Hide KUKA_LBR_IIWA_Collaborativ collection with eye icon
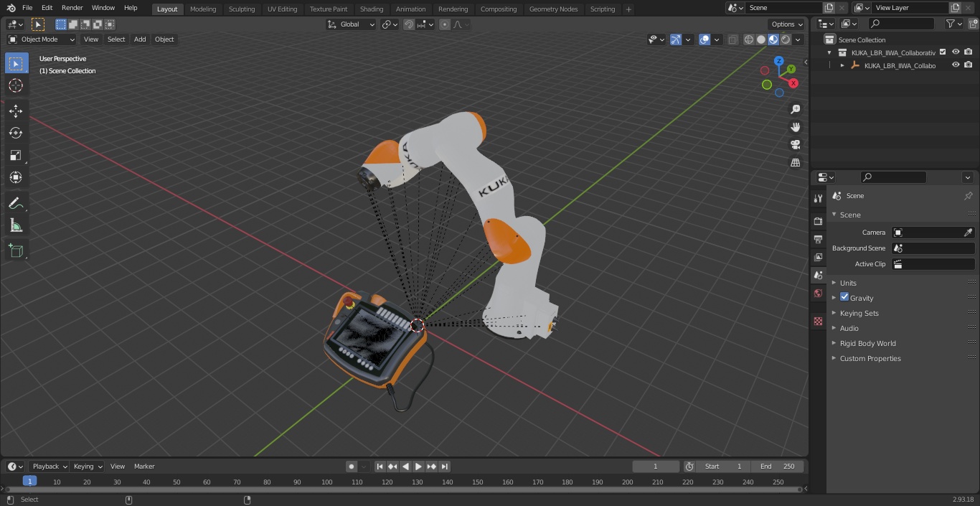Viewport: 980px width, 506px height. point(956,52)
